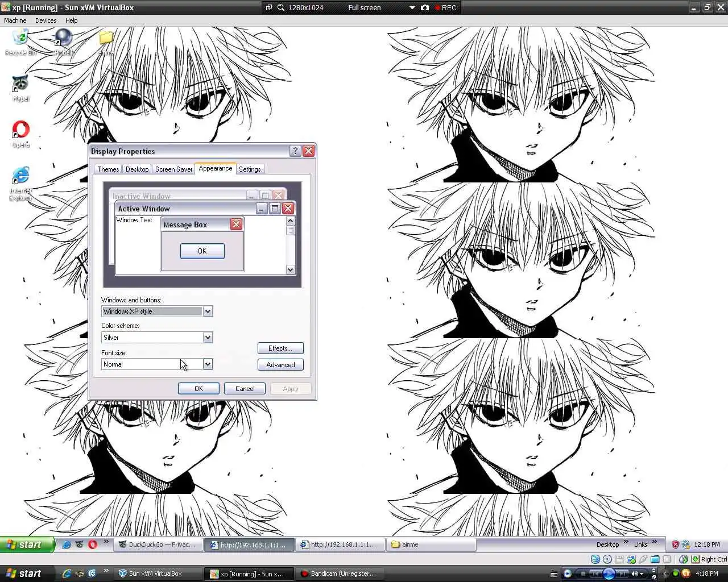Switch to the Screen Saver tab
728x582 pixels.
coord(173,169)
